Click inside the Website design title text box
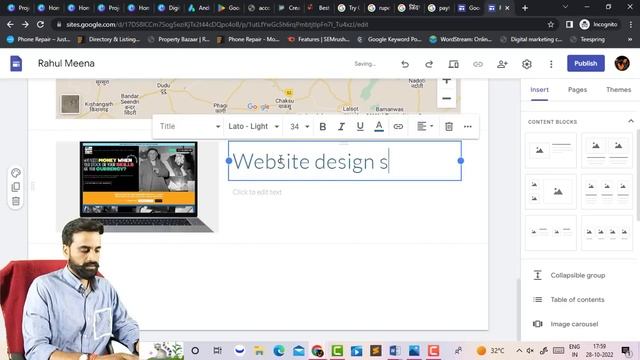The height and width of the screenshot is (360, 640). [344, 161]
